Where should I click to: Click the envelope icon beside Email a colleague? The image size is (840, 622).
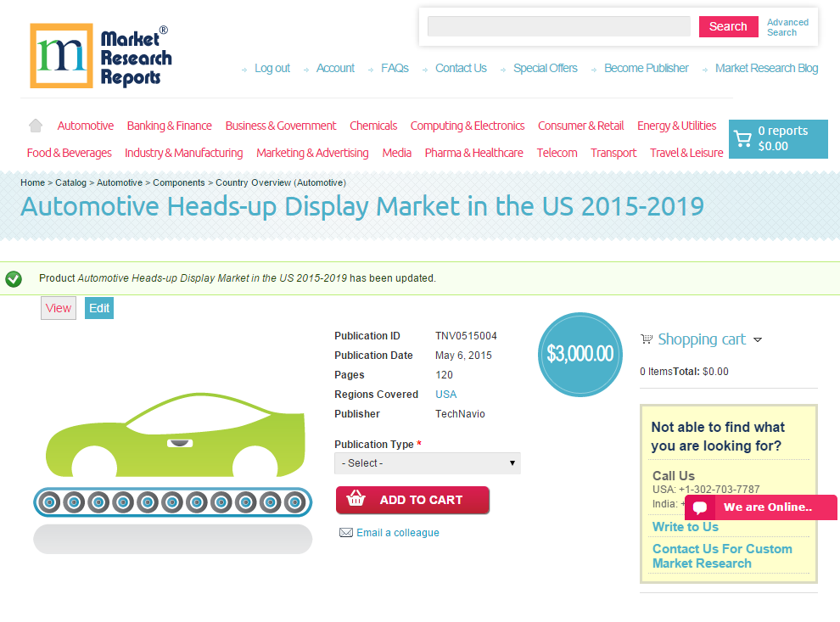click(346, 532)
